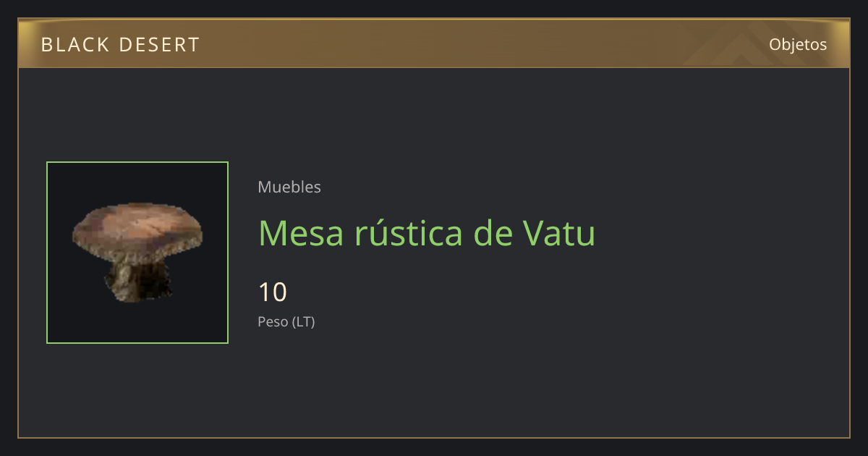This screenshot has height=456, width=868.
Task: Click the Mesa rústica de Vatu title
Action: point(427,233)
